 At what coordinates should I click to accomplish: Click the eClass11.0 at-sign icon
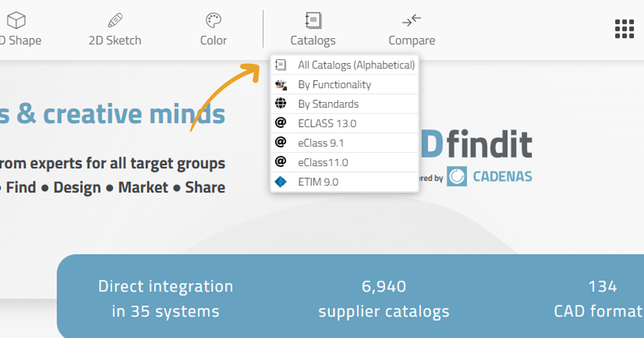pyautogui.click(x=280, y=161)
